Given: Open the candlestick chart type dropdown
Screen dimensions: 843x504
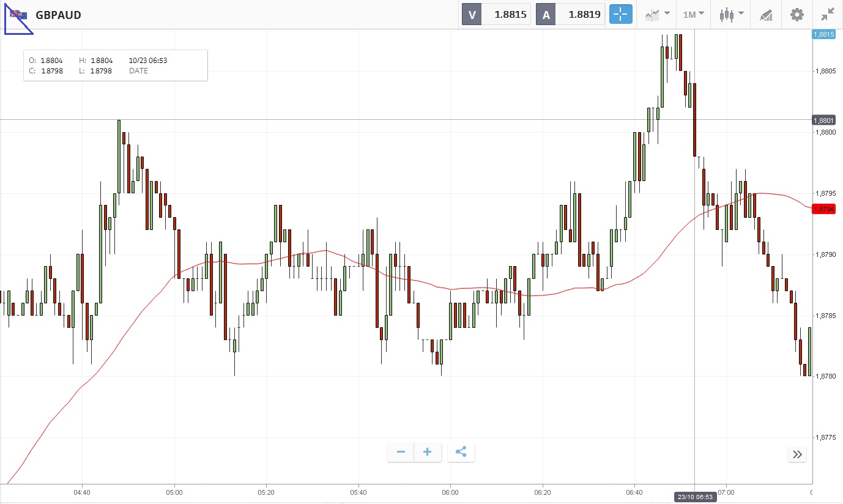Looking at the screenshot, I should (x=731, y=15).
